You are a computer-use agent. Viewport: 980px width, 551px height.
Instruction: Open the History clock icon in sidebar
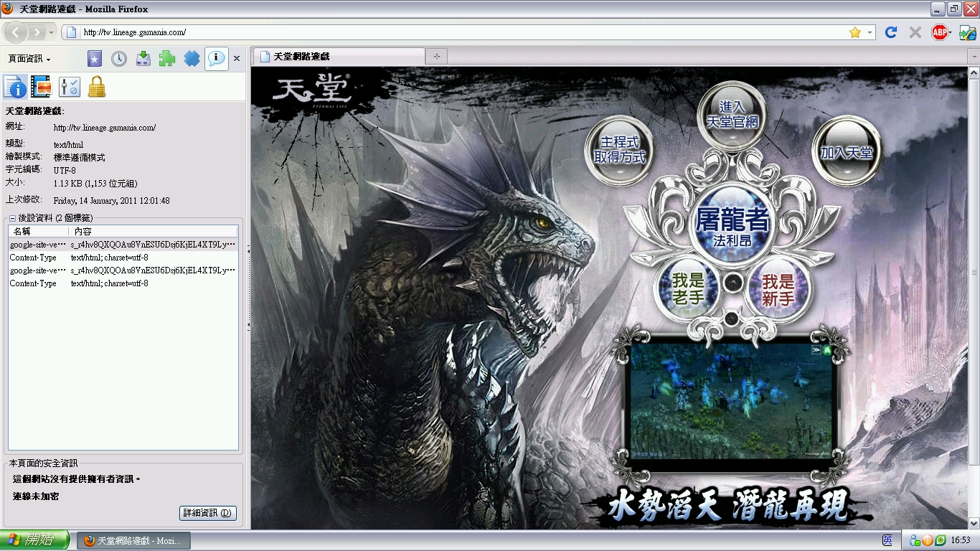(119, 59)
